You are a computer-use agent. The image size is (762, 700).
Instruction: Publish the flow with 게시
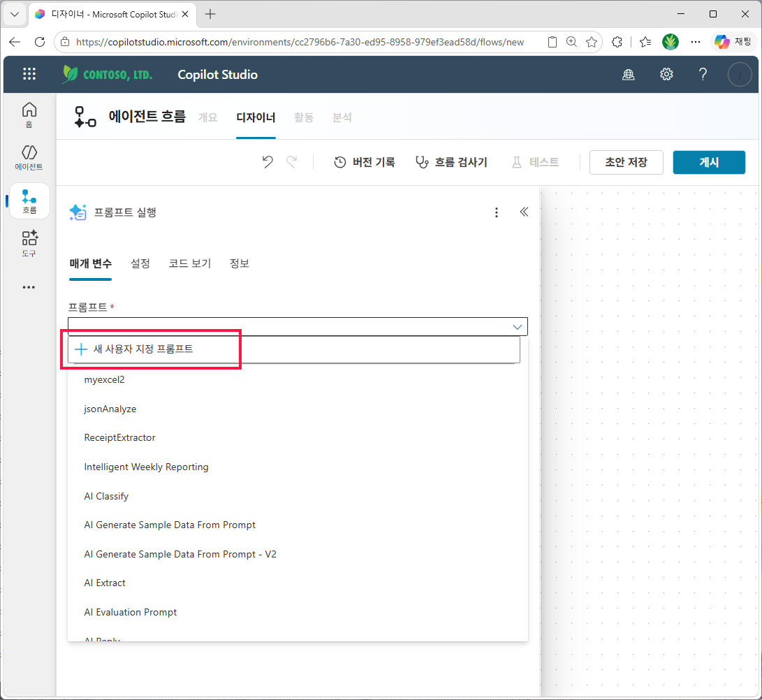click(x=708, y=162)
